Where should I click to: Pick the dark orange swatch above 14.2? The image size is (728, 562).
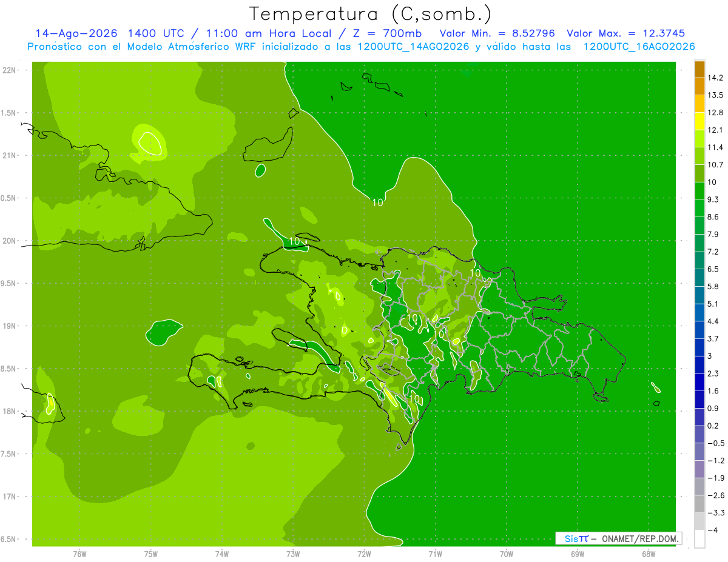click(699, 69)
